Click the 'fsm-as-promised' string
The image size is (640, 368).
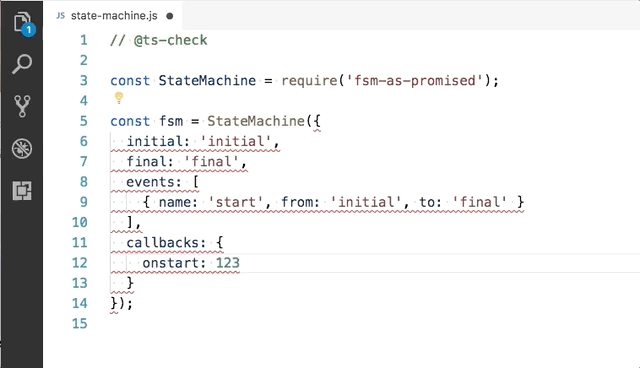pos(415,80)
